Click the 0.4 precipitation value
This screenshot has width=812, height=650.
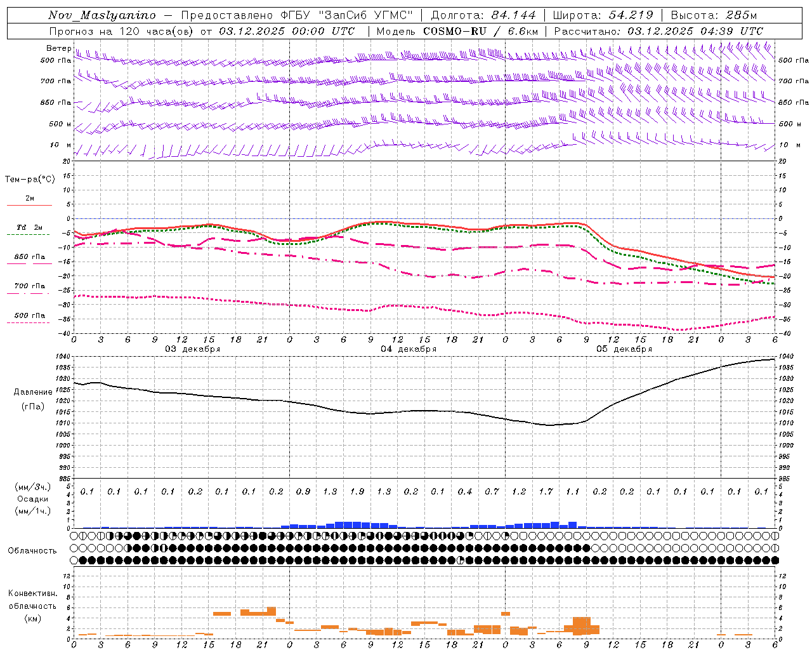coord(465,491)
